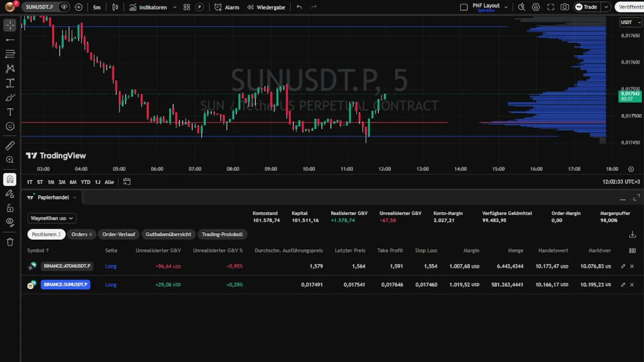Select the trend line drawing tool
This screenshot has width=644, height=362.
10,40
